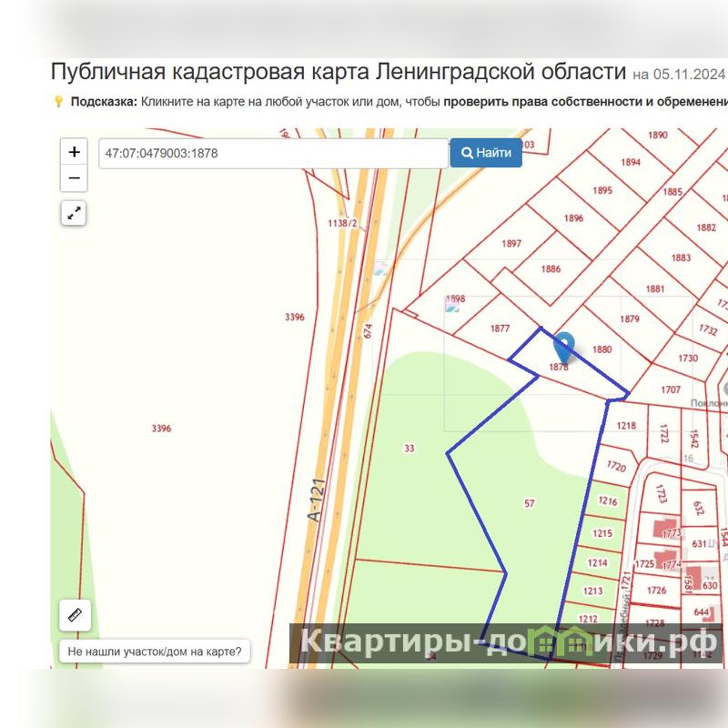Open "Не нашли участок/дом на карте?" help
This screenshot has height=728, width=728.
[x=155, y=652]
